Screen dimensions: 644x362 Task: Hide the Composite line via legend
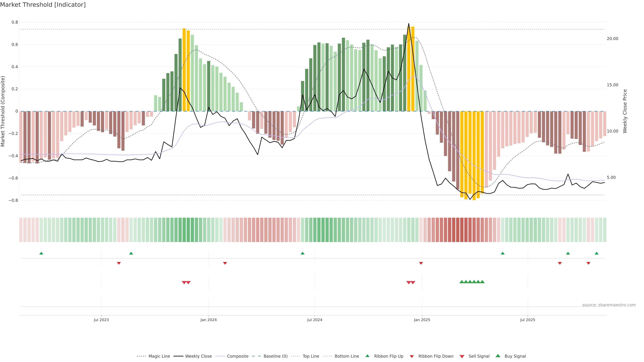pyautogui.click(x=237, y=356)
